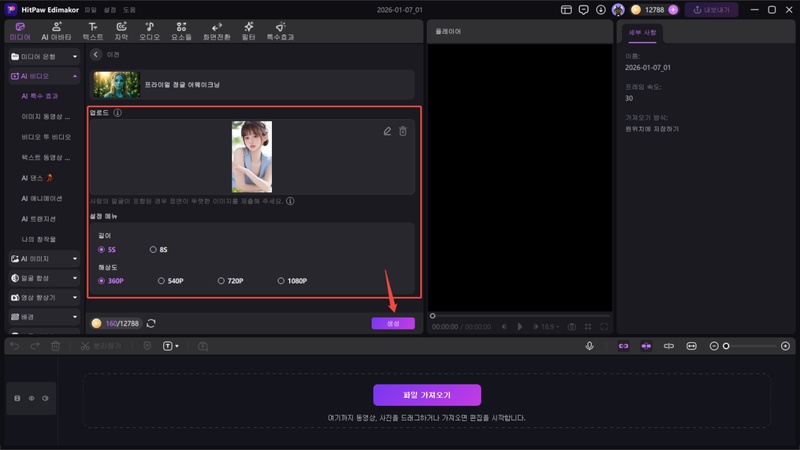Screen dimensions: 800x450
Task: Open info icon beside face image hint
Action: (x=290, y=201)
